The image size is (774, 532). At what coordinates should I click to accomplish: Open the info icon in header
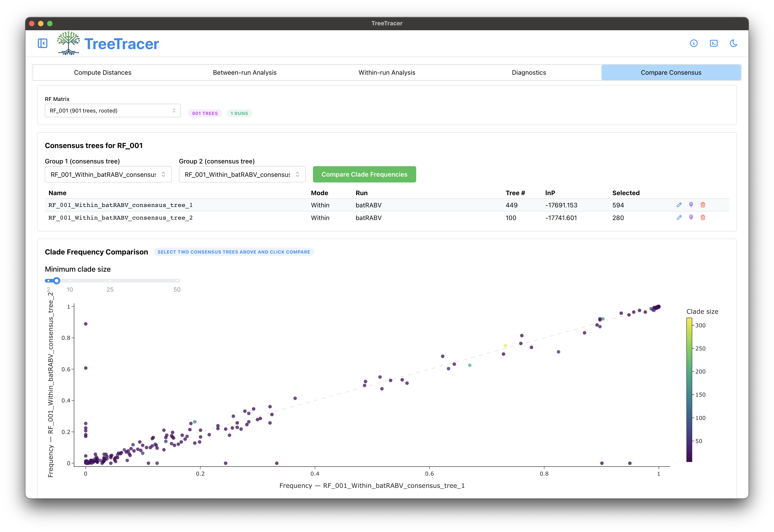pyautogui.click(x=693, y=43)
